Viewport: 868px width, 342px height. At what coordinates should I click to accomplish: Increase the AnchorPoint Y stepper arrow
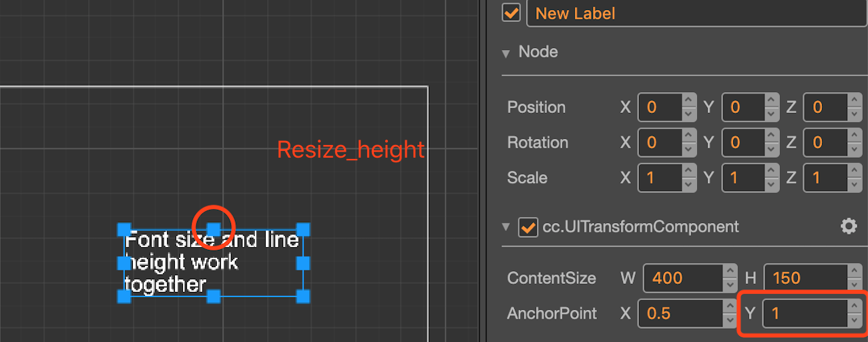tap(855, 306)
